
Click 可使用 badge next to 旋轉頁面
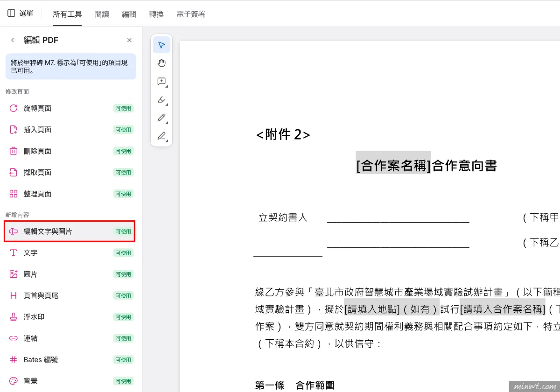(x=123, y=108)
